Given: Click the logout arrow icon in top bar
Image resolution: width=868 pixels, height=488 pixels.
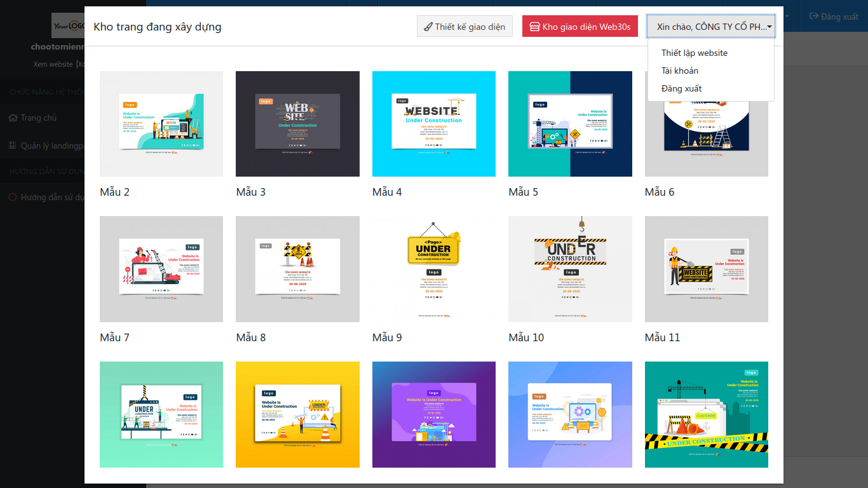Looking at the screenshot, I should pyautogui.click(x=813, y=16).
